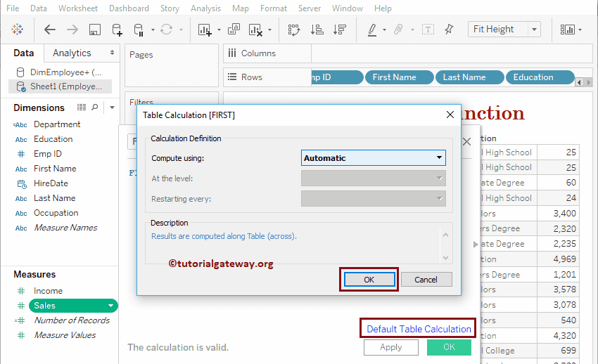Screen dimensions: 598x364
Task: Select the HireDate dimension
Action: [x=51, y=183]
